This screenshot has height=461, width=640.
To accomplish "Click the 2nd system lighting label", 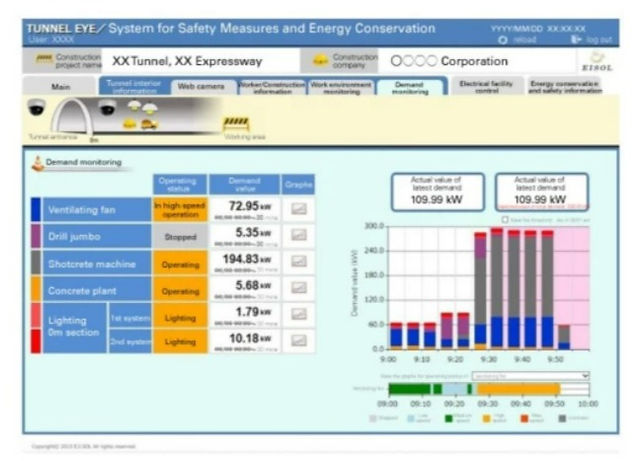I will tap(130, 341).
